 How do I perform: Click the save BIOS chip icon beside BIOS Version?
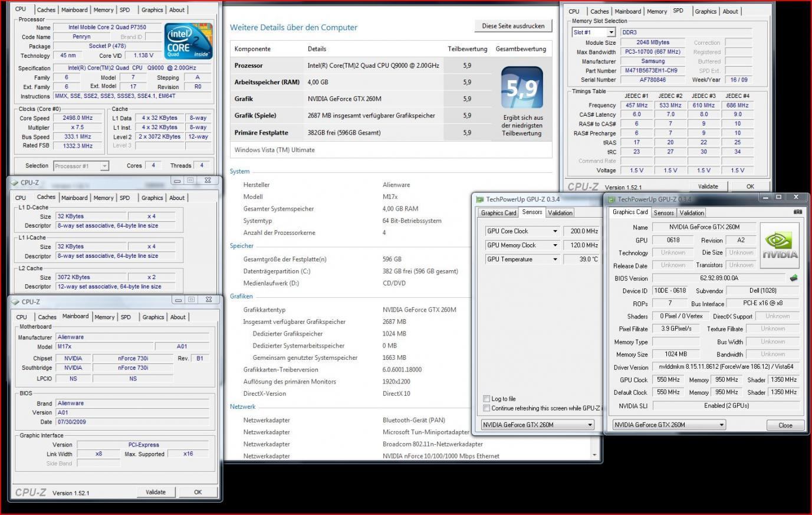[x=794, y=278]
